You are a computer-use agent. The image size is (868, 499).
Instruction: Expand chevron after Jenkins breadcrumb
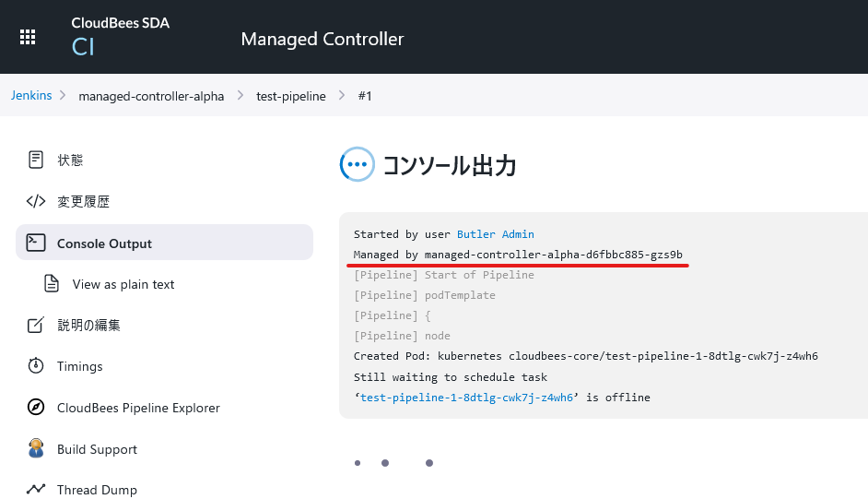pos(63,95)
